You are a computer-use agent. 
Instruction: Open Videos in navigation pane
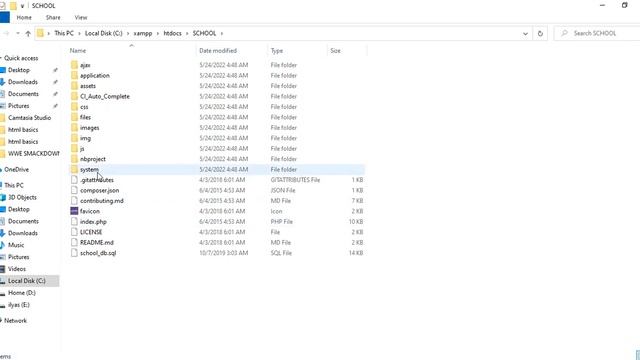click(17, 269)
